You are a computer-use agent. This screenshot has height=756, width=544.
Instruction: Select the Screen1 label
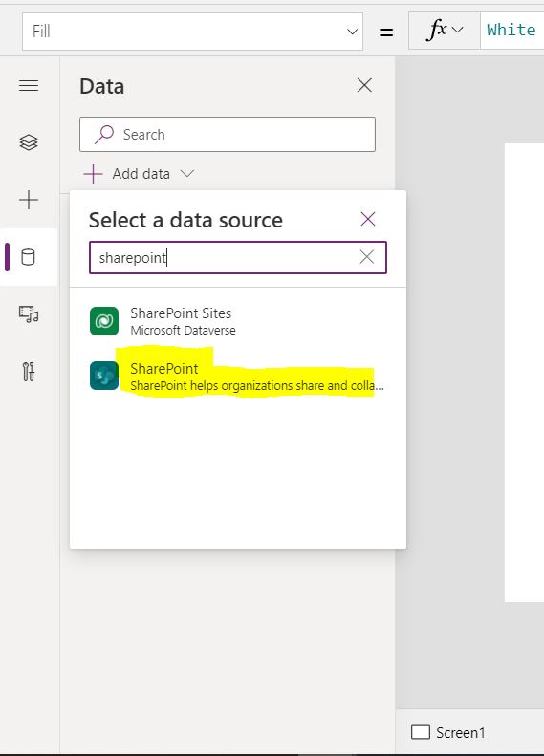click(461, 733)
